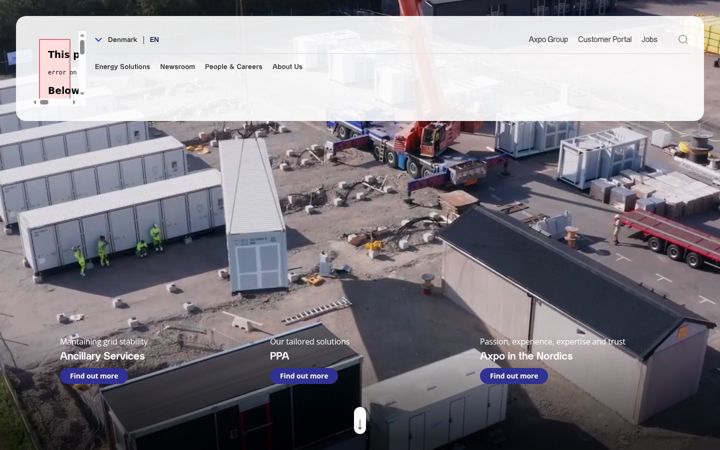Open the Axpo Group link

tap(548, 39)
